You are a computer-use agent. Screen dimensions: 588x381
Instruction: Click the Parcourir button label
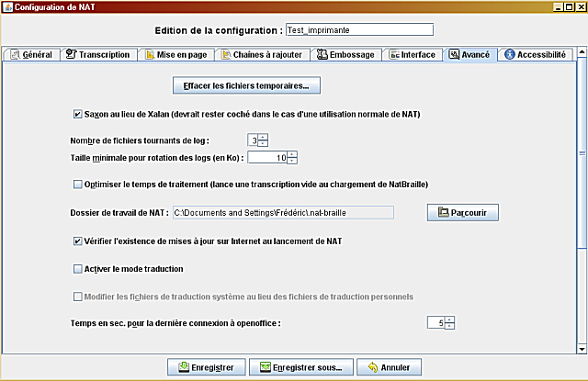(x=469, y=213)
